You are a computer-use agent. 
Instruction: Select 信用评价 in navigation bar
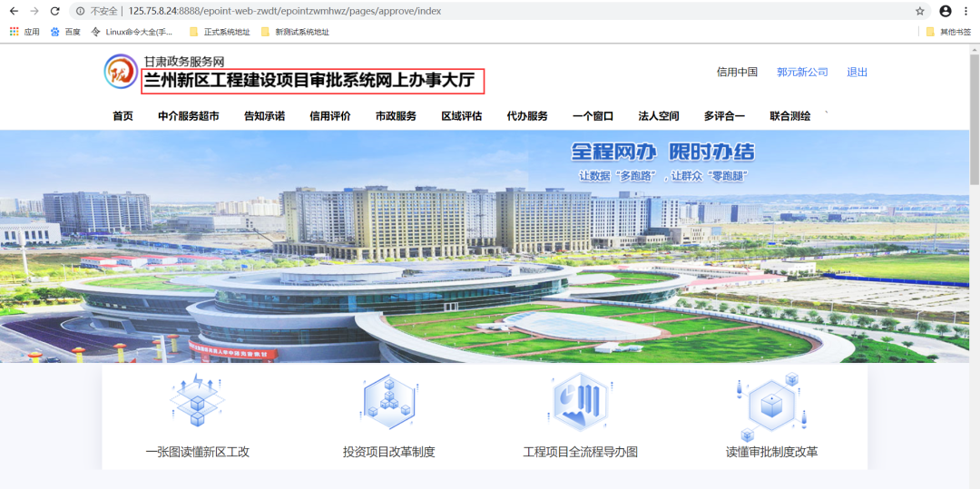[x=329, y=116]
